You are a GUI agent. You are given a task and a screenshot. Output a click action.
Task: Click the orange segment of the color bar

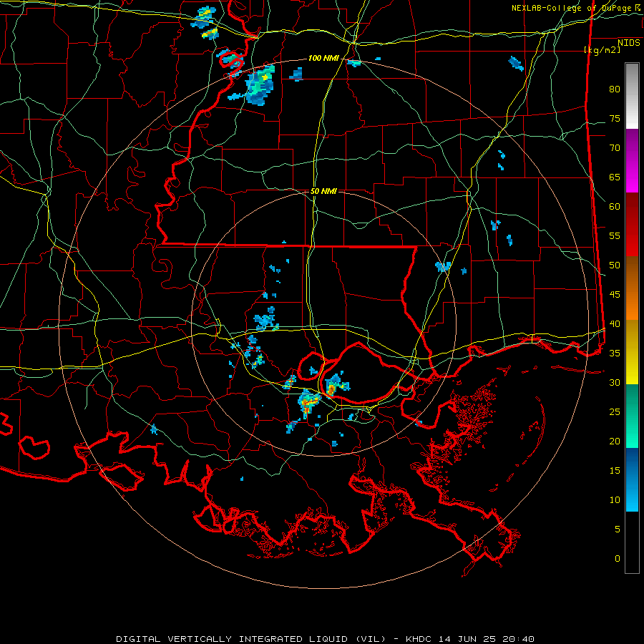(x=632, y=288)
